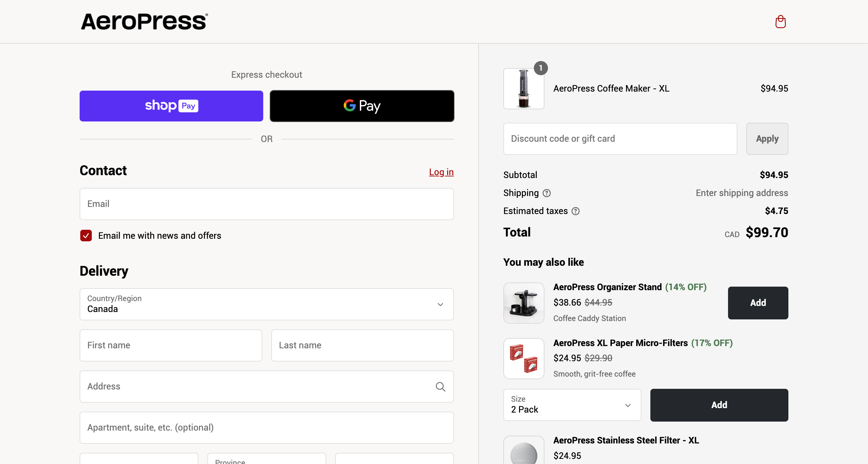Click the Stainless Steel Filter XL thumbnail
Screen dimensions: 868x464
[x=524, y=450]
